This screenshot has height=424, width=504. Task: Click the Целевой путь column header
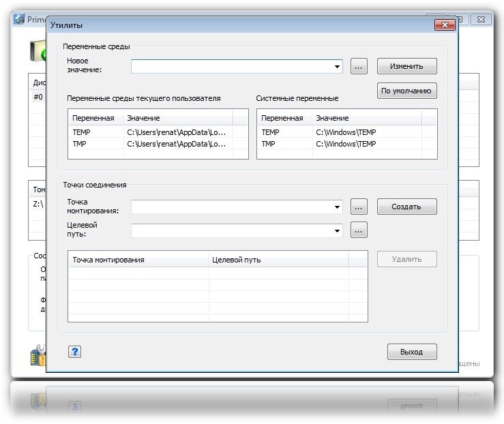point(278,260)
